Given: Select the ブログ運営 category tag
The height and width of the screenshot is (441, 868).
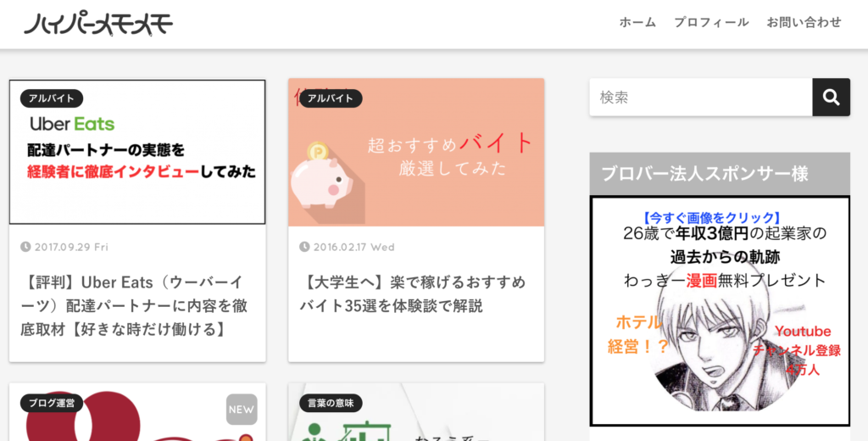Looking at the screenshot, I should pos(52,404).
